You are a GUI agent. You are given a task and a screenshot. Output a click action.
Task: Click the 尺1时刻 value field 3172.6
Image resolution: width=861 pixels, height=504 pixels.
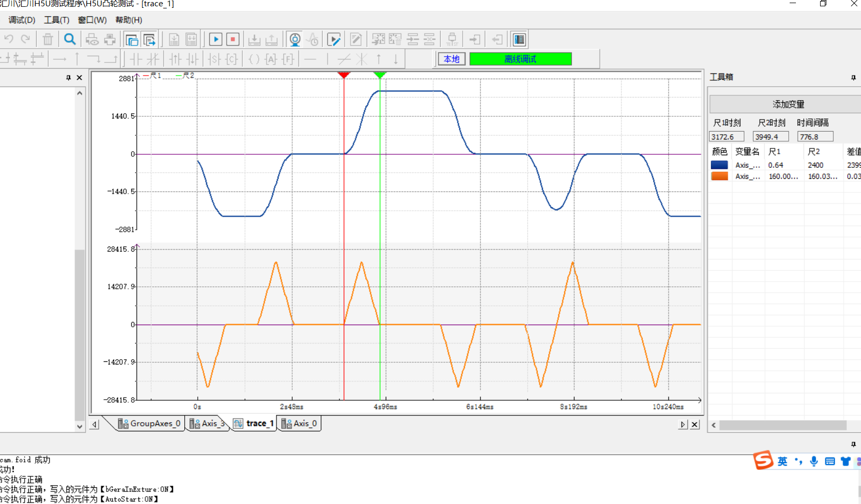pyautogui.click(x=727, y=136)
